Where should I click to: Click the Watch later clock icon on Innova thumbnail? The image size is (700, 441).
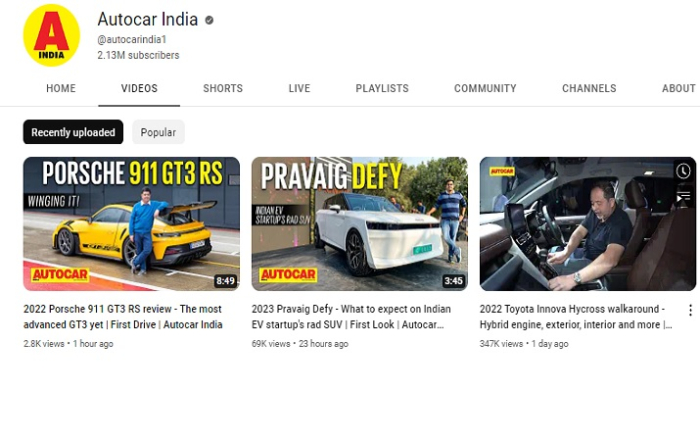[x=683, y=171]
